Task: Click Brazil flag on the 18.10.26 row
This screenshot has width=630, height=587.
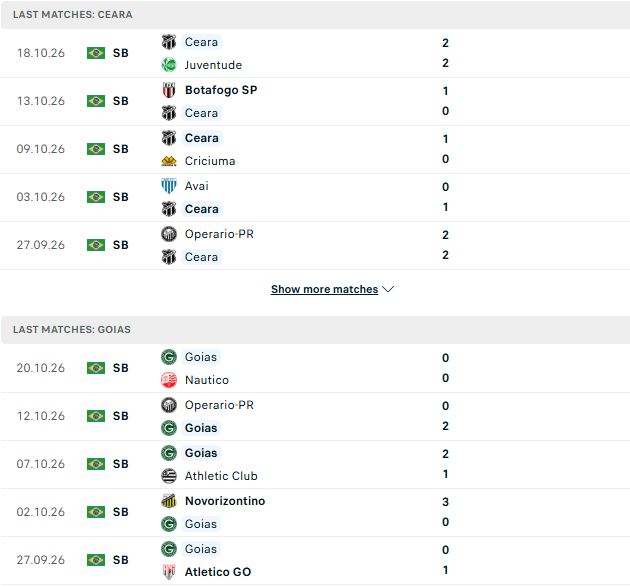Action: coord(96,53)
